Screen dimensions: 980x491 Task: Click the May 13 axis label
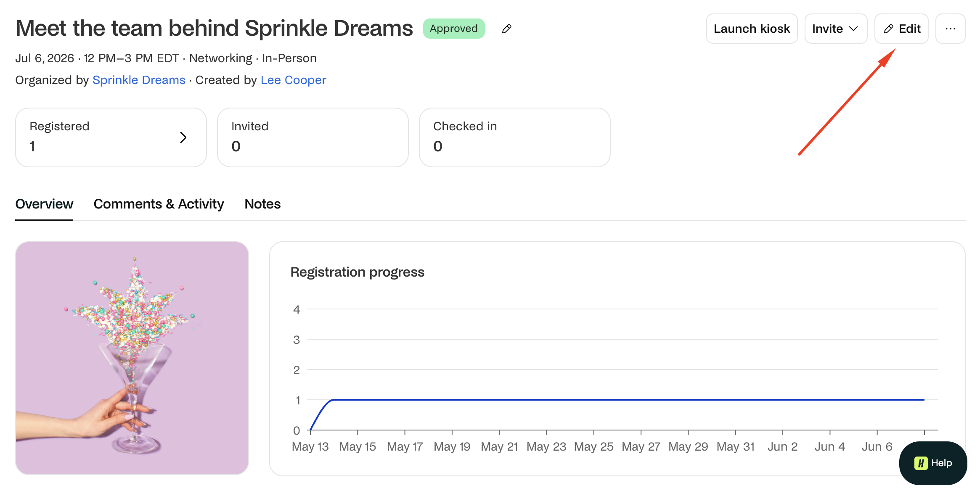click(x=310, y=446)
